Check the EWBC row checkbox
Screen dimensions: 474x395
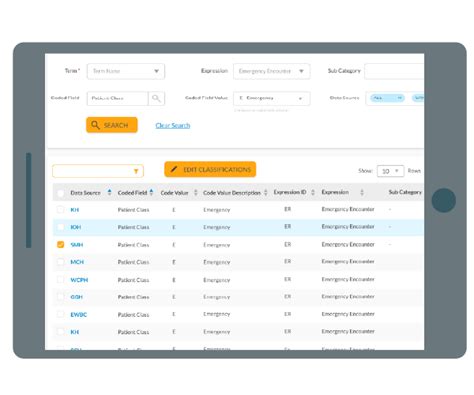click(60, 314)
